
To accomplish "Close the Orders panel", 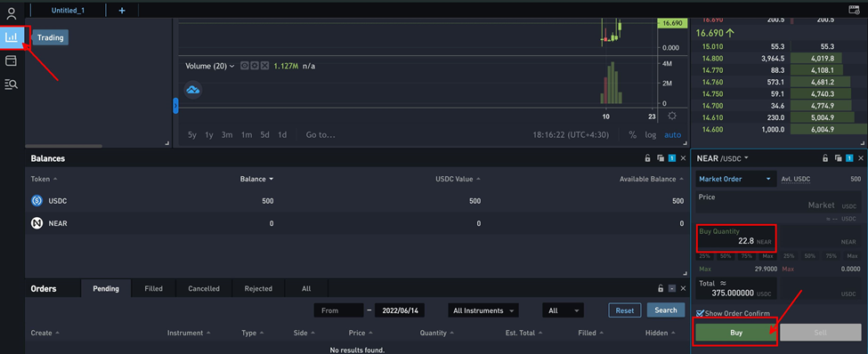I will (x=683, y=289).
